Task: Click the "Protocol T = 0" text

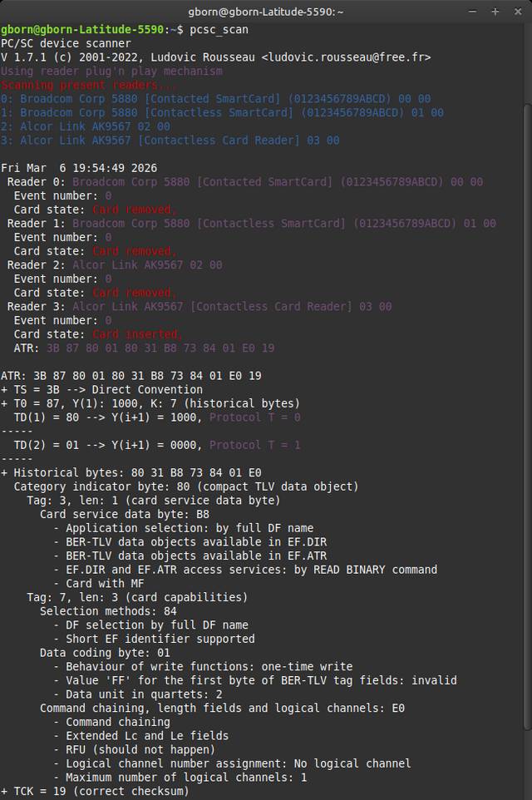Action: [254, 417]
